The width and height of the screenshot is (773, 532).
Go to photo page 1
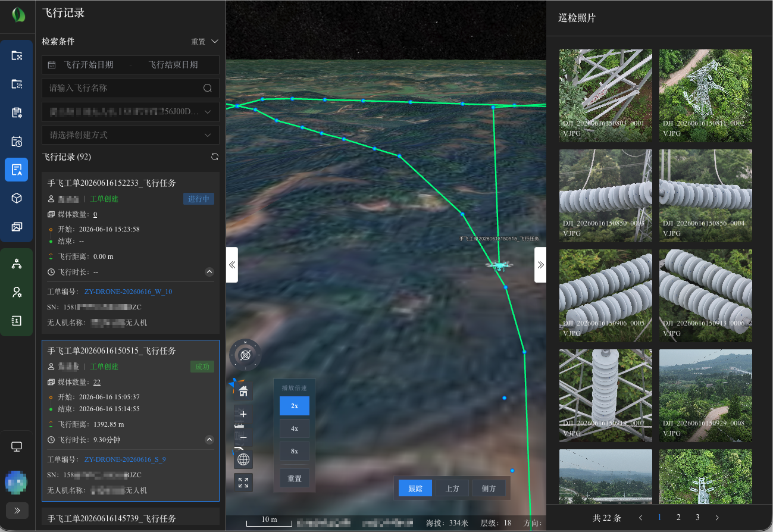(x=659, y=518)
